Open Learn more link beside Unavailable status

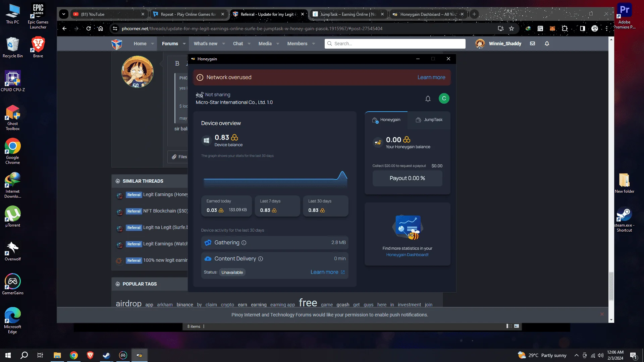(x=327, y=272)
